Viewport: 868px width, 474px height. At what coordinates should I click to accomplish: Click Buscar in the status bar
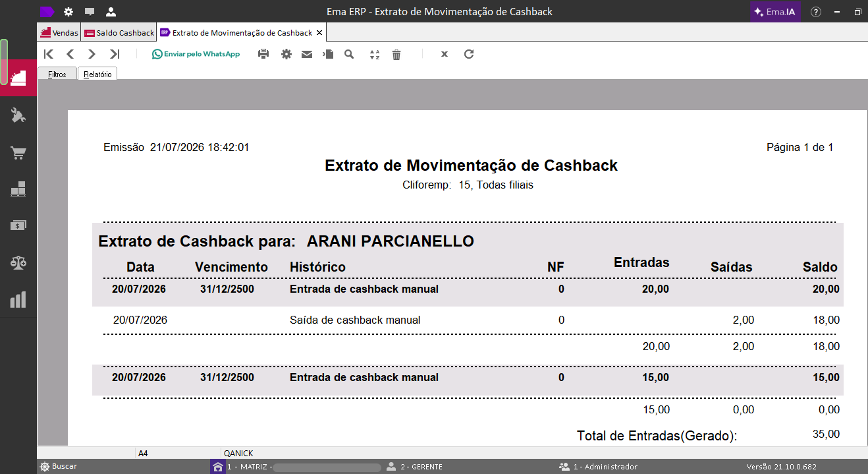(x=58, y=467)
